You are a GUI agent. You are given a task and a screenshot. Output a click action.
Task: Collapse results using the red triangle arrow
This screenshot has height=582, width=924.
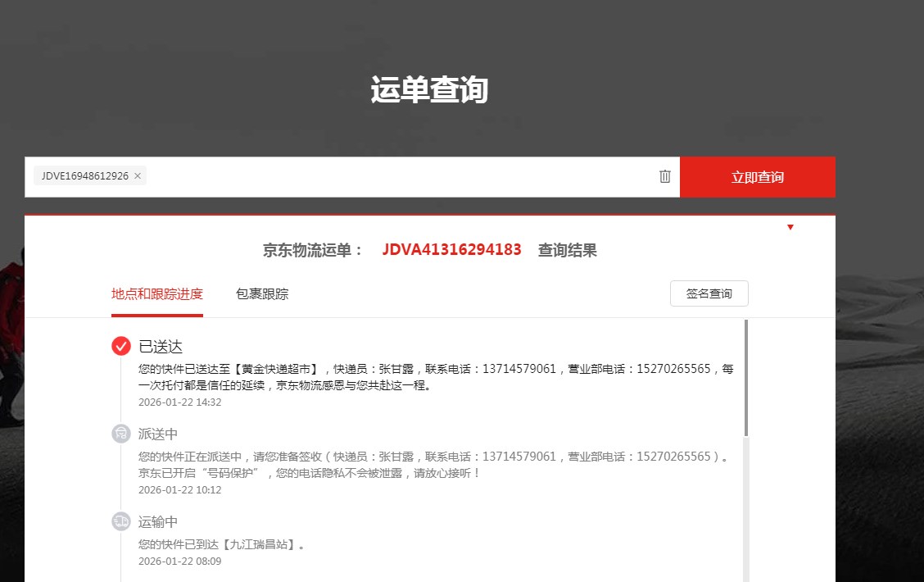click(790, 227)
